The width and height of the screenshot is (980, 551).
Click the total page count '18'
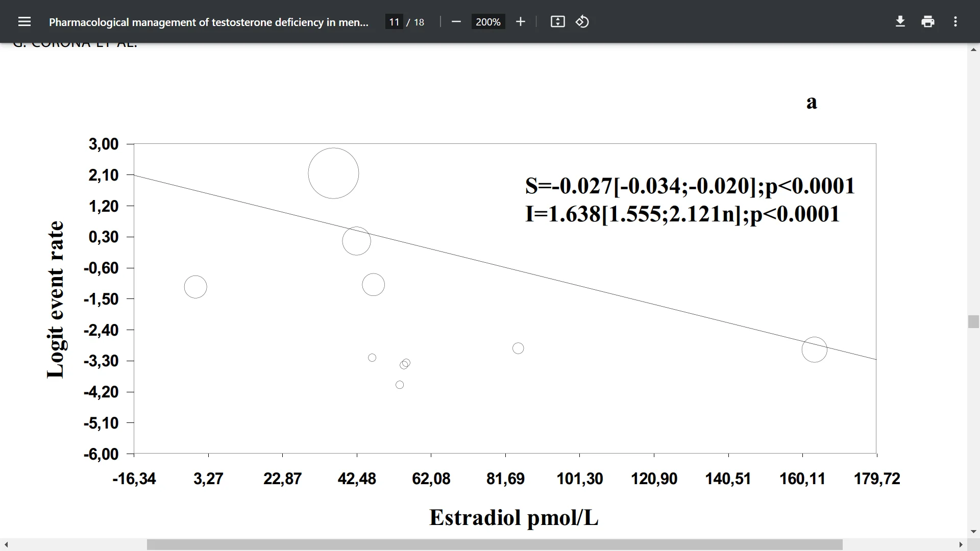[x=419, y=22]
